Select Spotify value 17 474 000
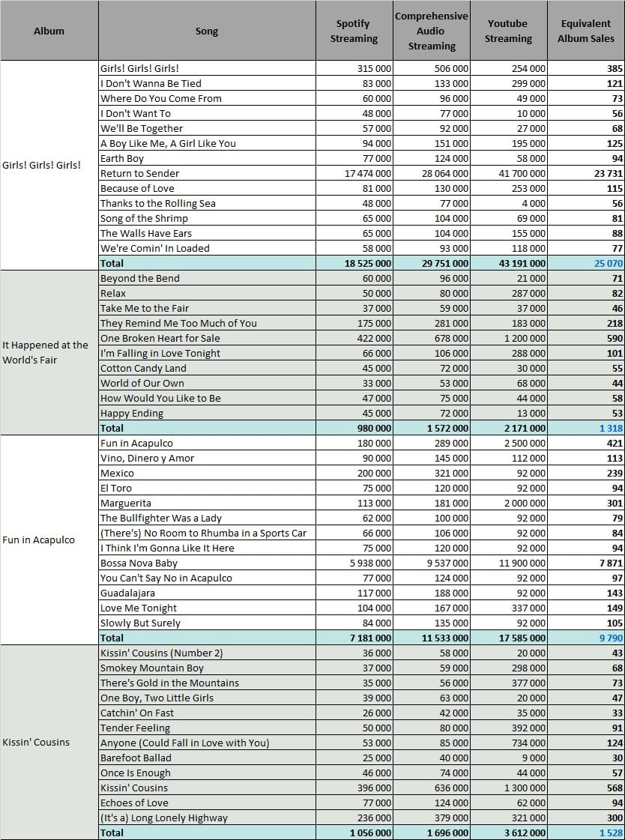Viewport: 625px width, 840px height. point(354,173)
